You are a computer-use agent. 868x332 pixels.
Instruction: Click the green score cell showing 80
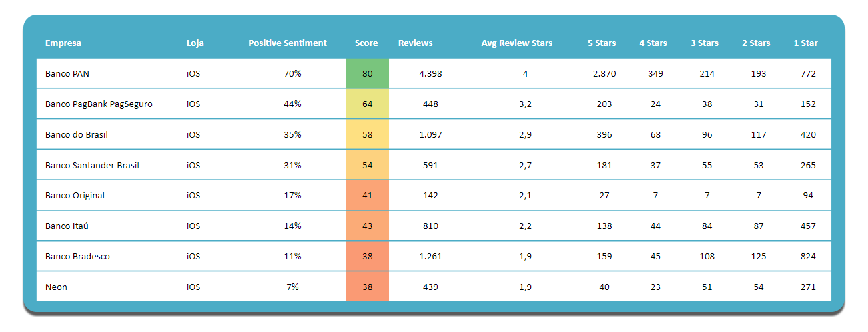click(367, 74)
